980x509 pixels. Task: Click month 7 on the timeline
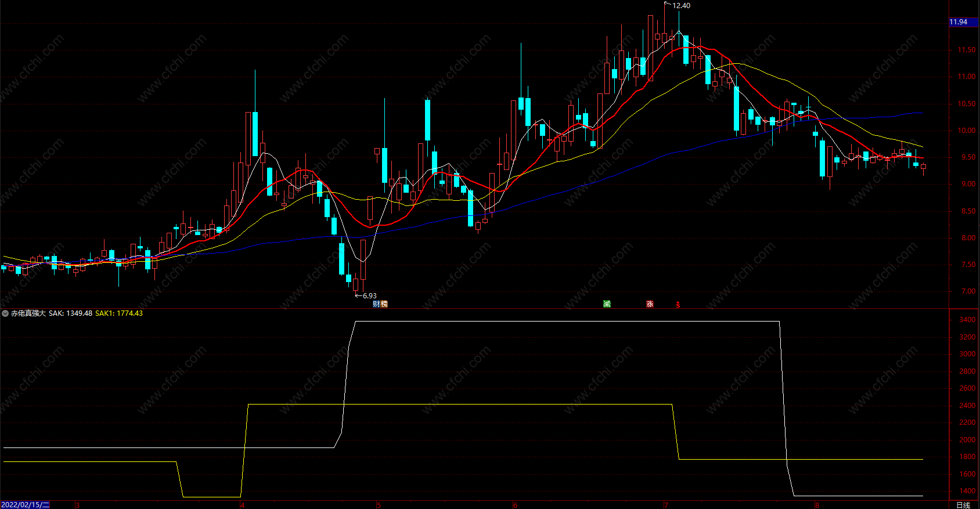(666, 505)
